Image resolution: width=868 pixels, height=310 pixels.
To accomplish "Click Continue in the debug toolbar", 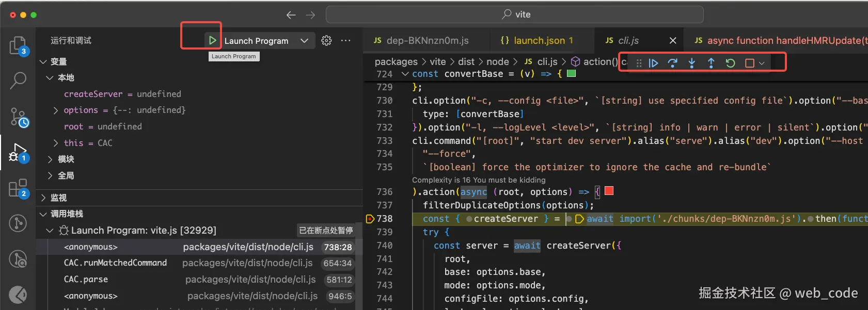I will 653,63.
